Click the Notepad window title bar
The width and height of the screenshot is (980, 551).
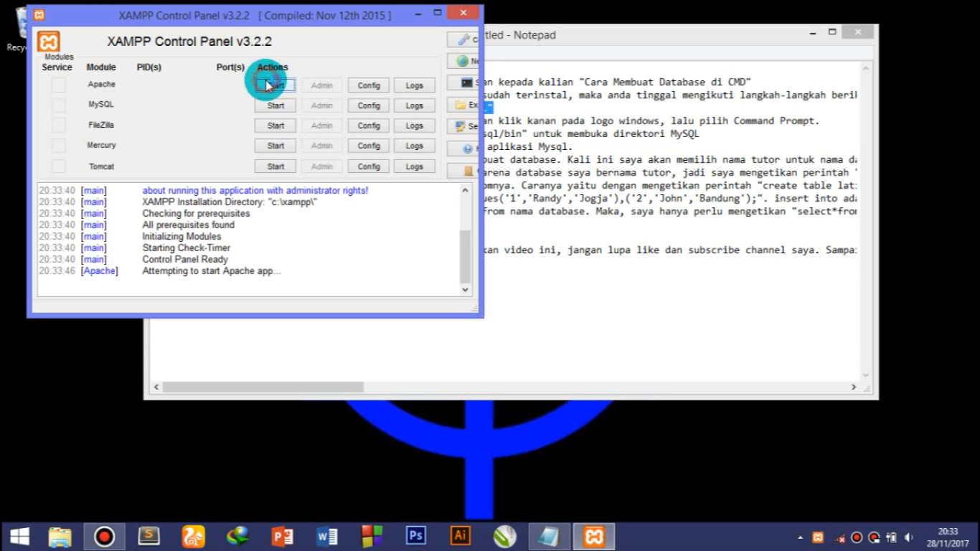pos(646,34)
